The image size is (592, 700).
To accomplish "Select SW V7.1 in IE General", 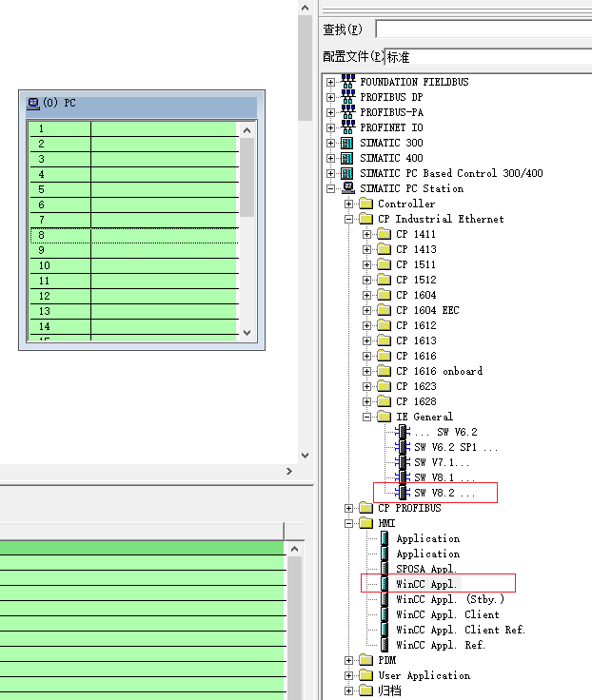I will pos(442,462).
